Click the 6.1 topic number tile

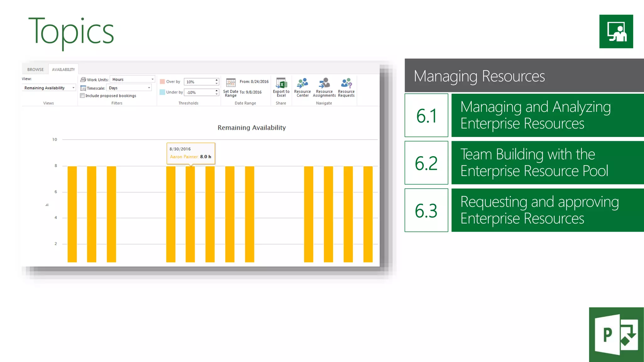[x=426, y=115]
